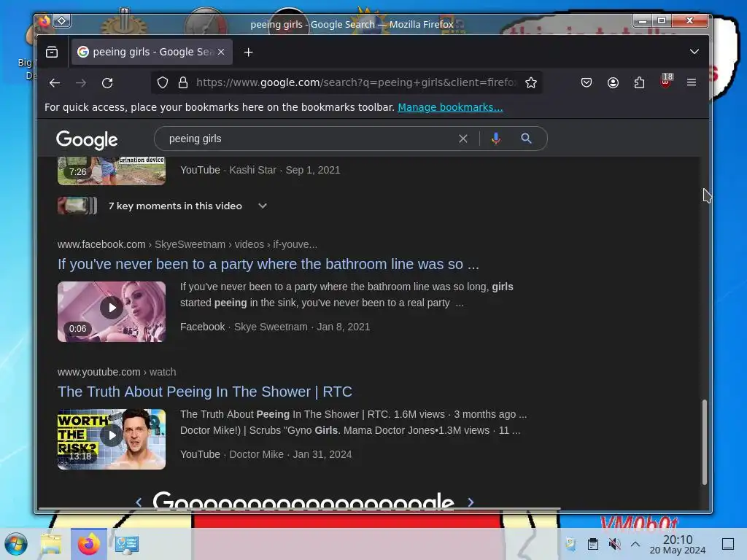Click the uBlock extension icon showing 18
This screenshot has width=747, height=560.
coord(666,82)
